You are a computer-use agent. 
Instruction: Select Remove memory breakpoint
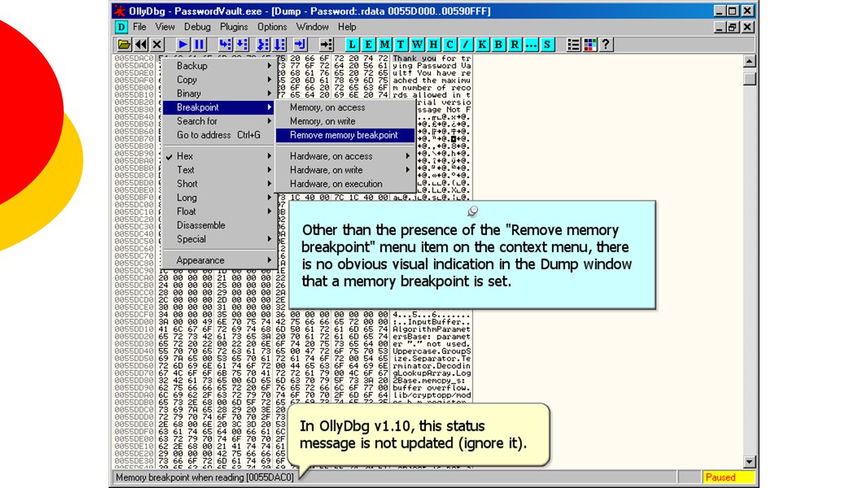click(x=345, y=135)
